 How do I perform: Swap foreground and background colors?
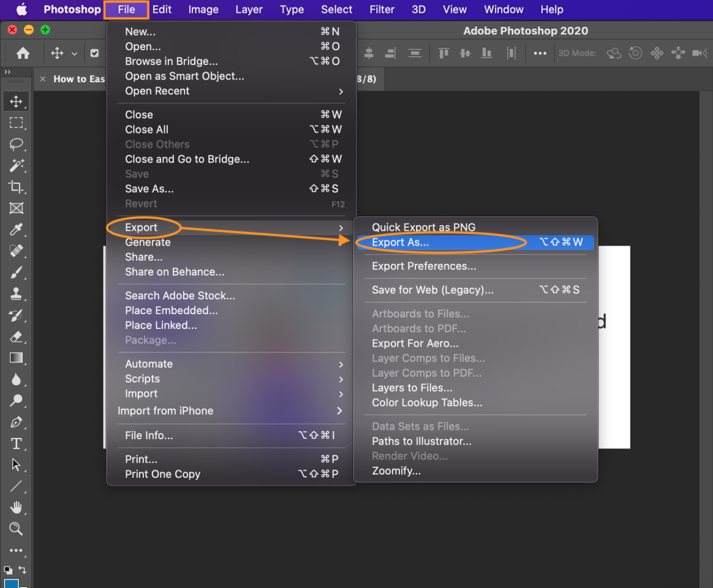[23, 569]
